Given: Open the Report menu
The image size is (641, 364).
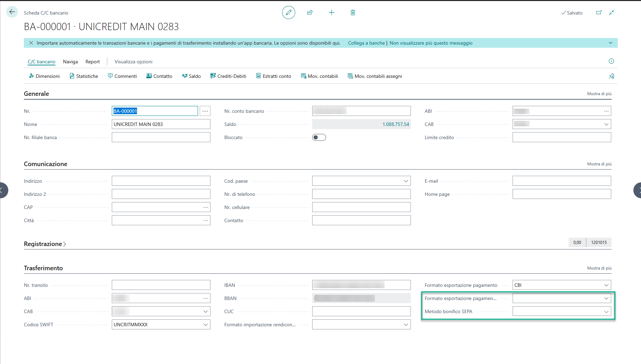Looking at the screenshot, I should [92, 62].
